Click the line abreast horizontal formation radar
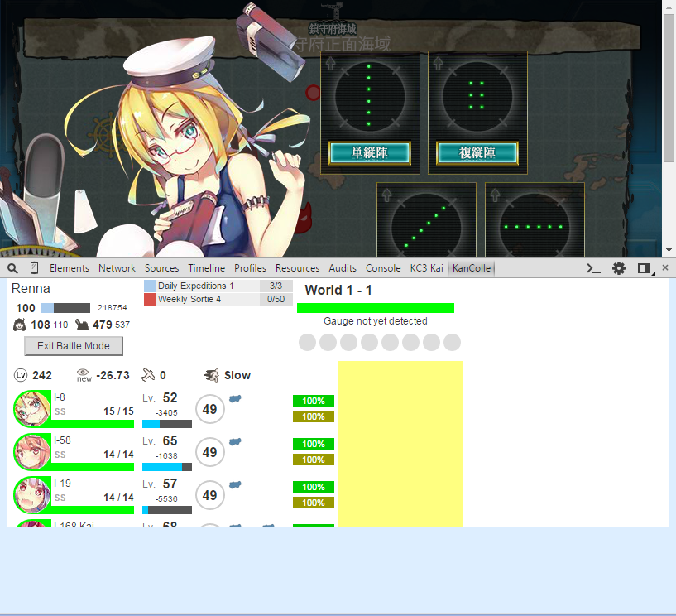Image resolution: width=676 pixels, height=616 pixels. [x=535, y=227]
